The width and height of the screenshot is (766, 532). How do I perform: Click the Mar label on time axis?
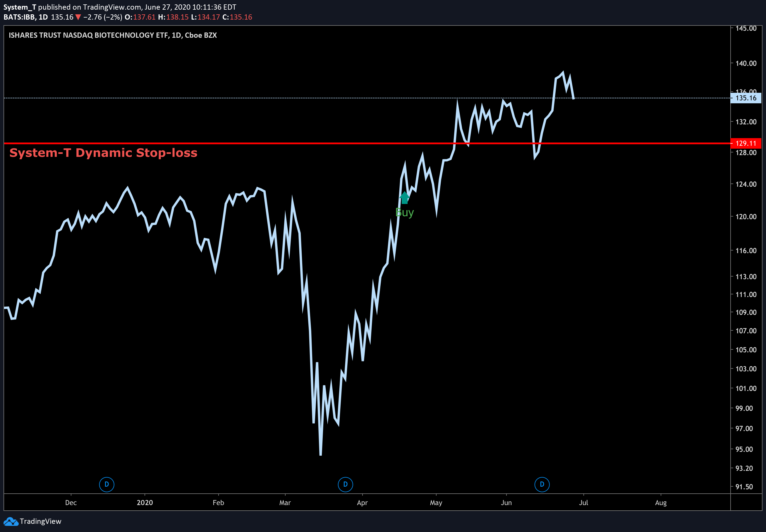pos(285,503)
